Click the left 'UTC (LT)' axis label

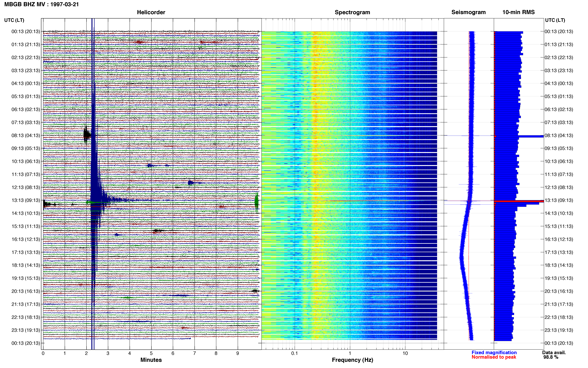[14, 20]
